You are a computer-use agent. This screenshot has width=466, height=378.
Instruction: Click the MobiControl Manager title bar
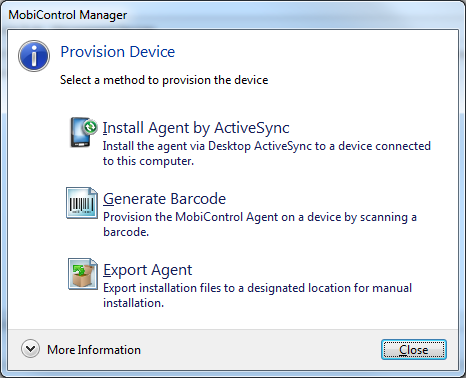click(x=233, y=15)
